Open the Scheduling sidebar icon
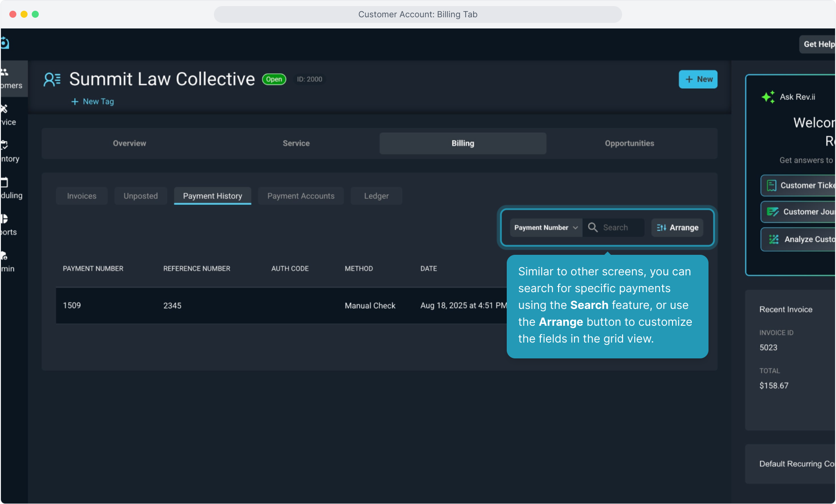Image resolution: width=836 pixels, height=504 pixels. (5, 182)
